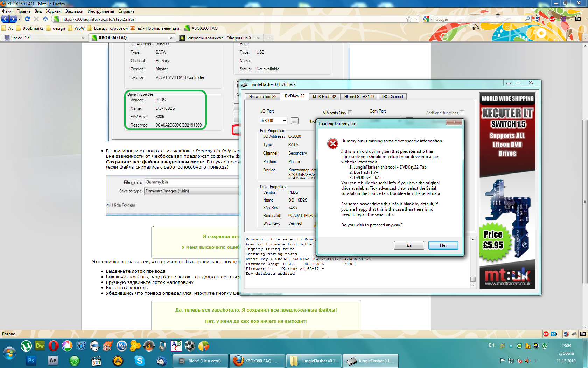Launch Photoshop from the taskbar
Viewport: 588px width, 368px height.
[31, 361]
